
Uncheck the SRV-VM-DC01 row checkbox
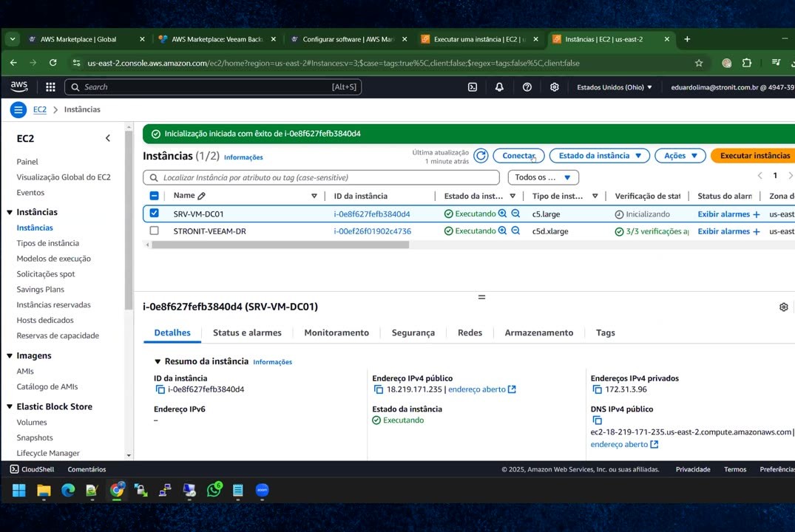[x=154, y=214]
